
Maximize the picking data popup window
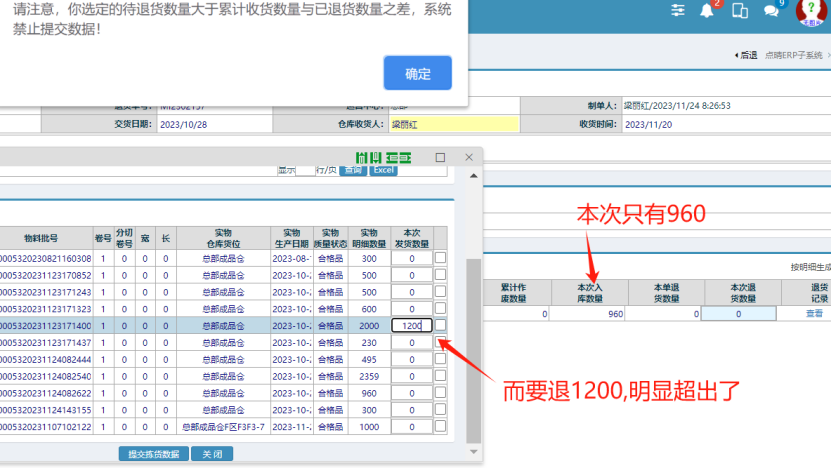coord(440,158)
